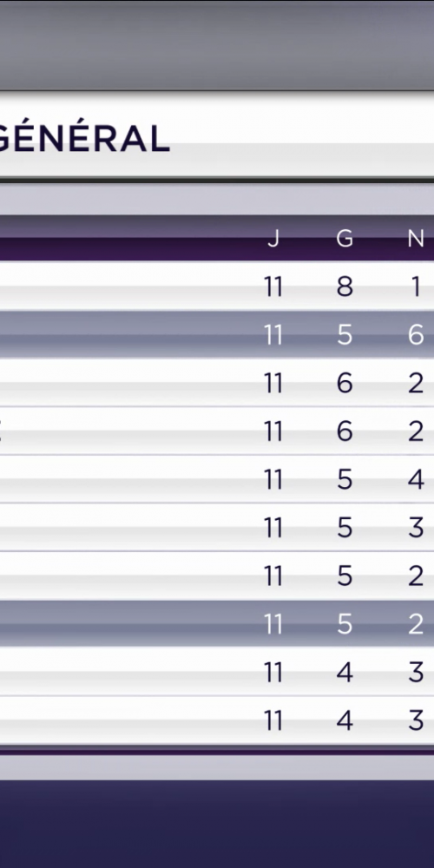Click the G value 5 in the row 11 5 3
This screenshot has height=868, width=434.
point(345,528)
